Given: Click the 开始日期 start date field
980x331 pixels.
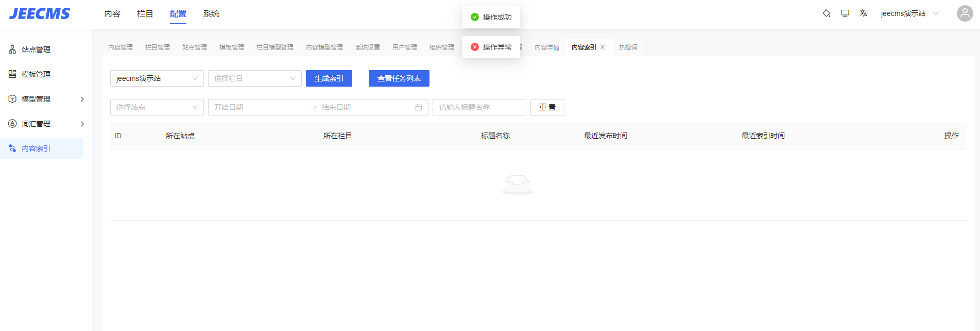Looking at the screenshot, I should pos(257,107).
